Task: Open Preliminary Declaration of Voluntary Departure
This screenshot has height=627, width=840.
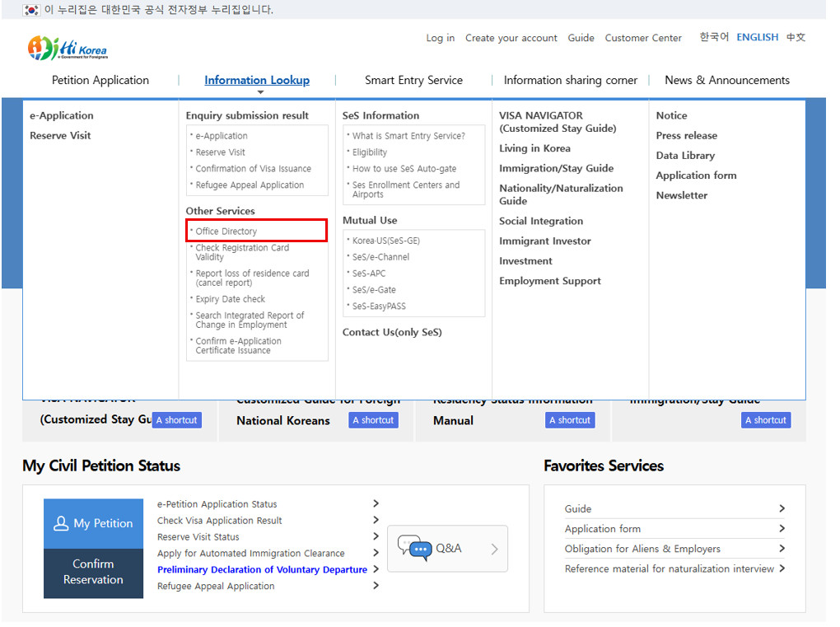Action: (x=262, y=569)
